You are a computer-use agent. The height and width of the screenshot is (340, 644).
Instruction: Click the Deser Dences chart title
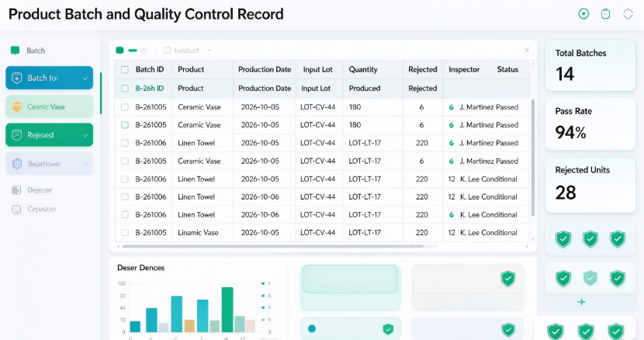141,268
